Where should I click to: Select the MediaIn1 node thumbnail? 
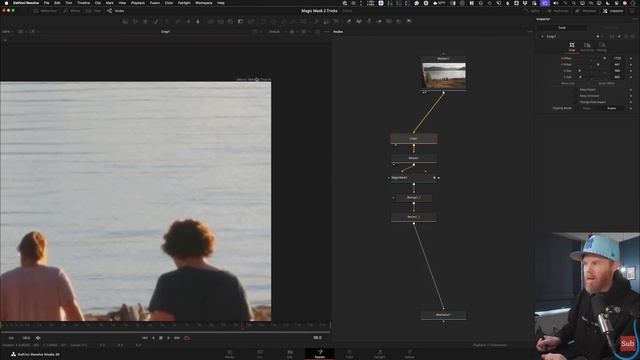click(x=444, y=76)
